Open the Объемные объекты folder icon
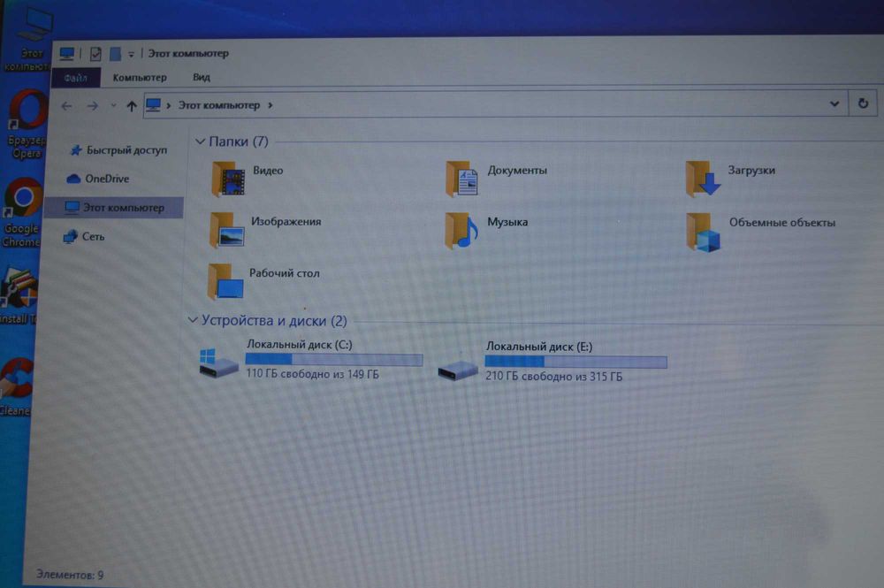The height and width of the screenshot is (588, 884). coord(703,232)
